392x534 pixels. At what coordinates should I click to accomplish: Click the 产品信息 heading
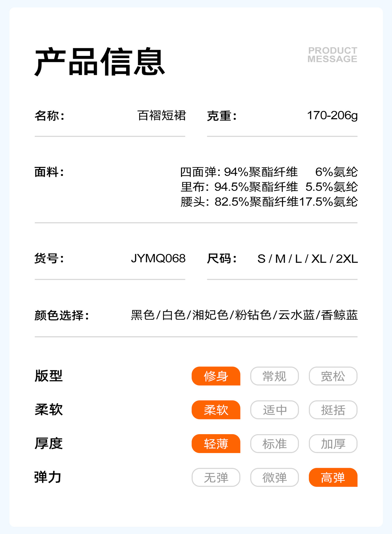[x=100, y=62]
